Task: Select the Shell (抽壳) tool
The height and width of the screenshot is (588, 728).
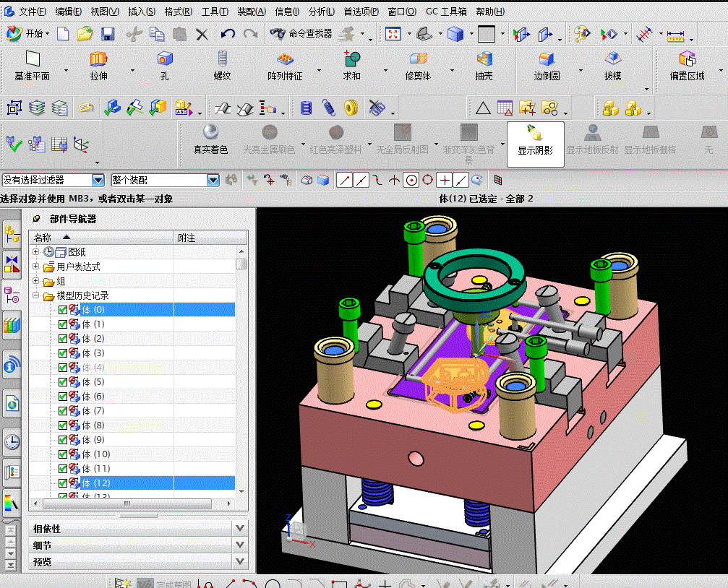Action: pyautogui.click(x=484, y=66)
